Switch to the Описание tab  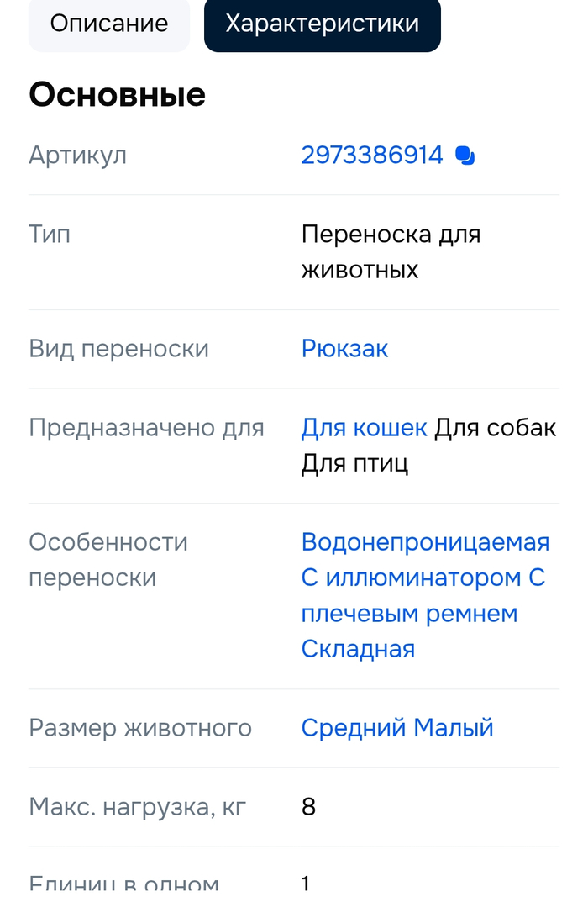point(109,24)
